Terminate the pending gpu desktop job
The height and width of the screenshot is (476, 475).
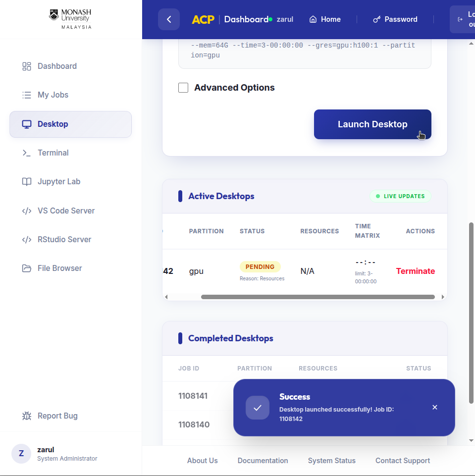tap(415, 271)
